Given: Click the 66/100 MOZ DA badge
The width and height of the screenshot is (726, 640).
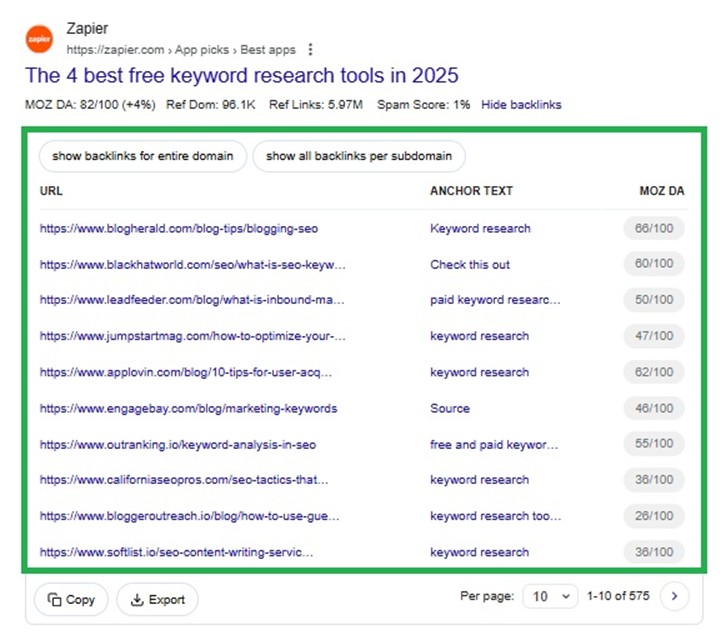Looking at the screenshot, I should (654, 228).
